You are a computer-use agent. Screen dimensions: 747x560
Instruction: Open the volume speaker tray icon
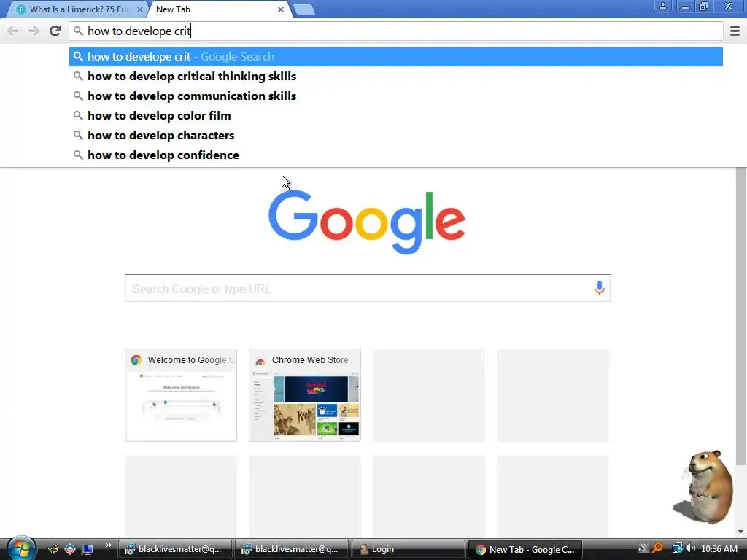click(690, 548)
